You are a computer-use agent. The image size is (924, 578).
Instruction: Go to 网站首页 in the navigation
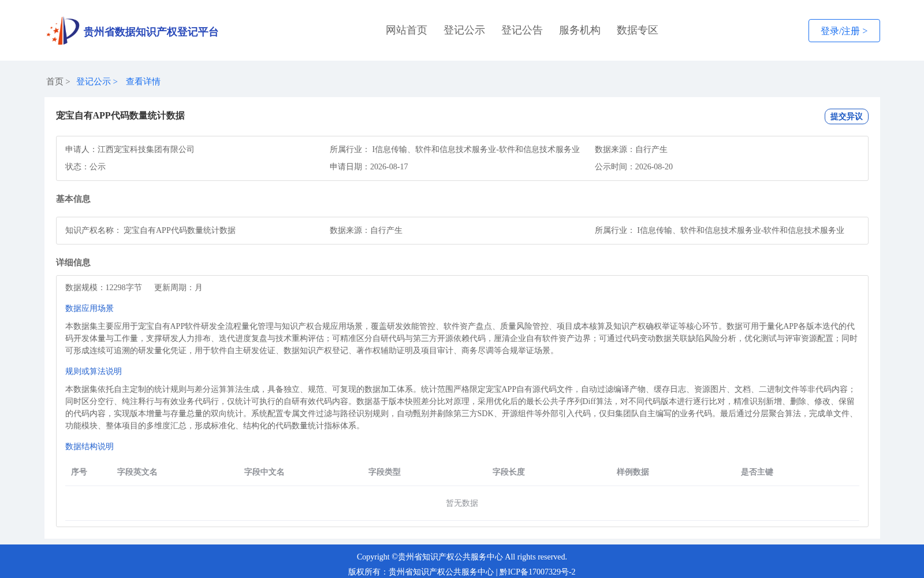[x=407, y=30]
